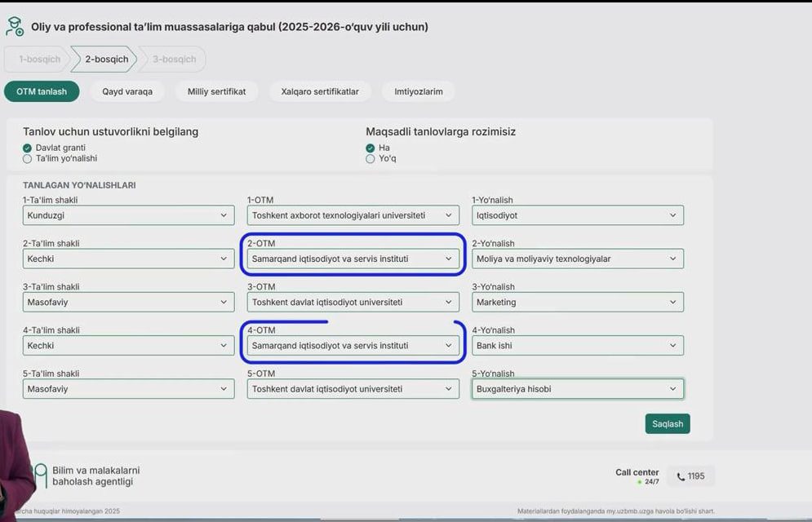Click the phone icon beside 1195
This screenshot has width=812, height=522.
pos(681,476)
